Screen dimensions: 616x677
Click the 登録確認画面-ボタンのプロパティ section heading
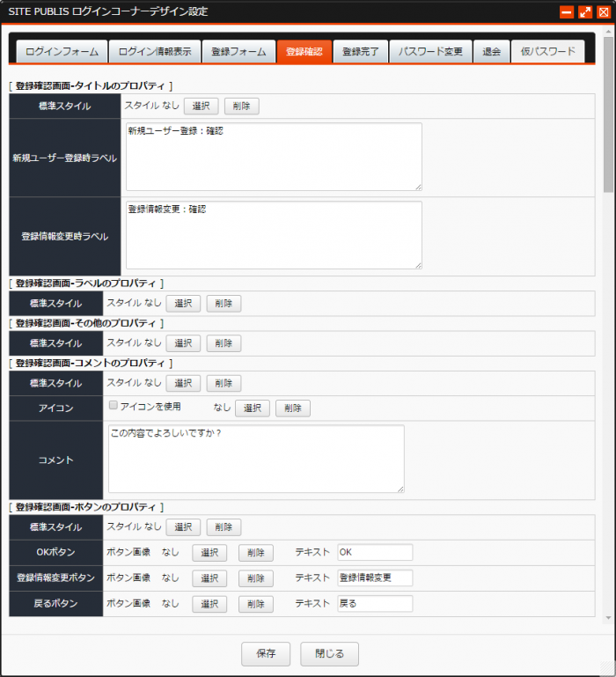click(86, 507)
